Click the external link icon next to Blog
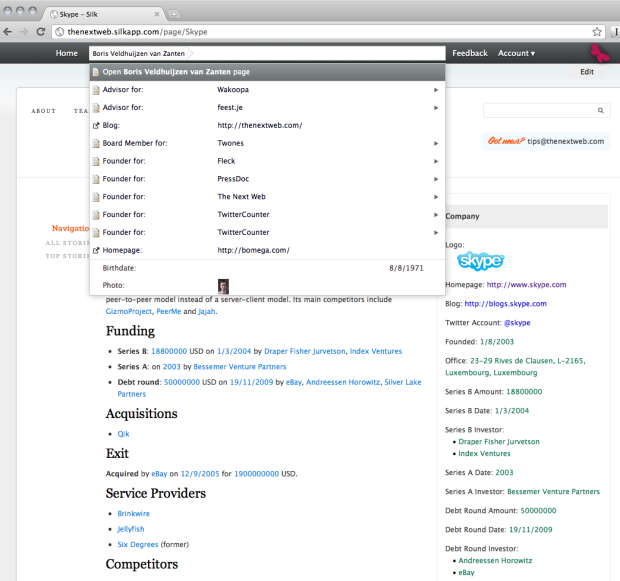The width and height of the screenshot is (620, 581). 96,125
